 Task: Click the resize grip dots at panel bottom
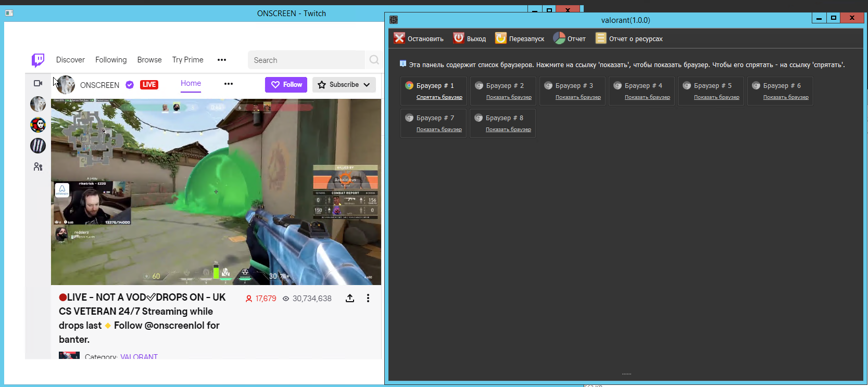(x=626, y=374)
